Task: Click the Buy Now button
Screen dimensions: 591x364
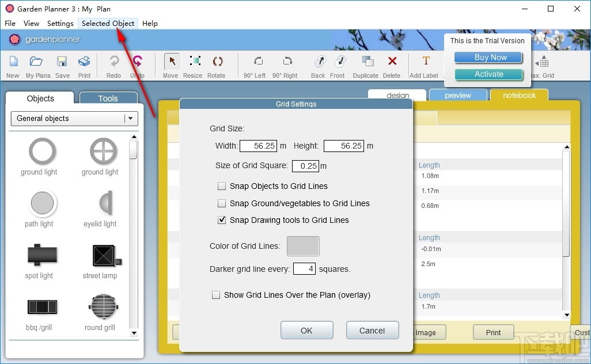Action: pos(488,57)
